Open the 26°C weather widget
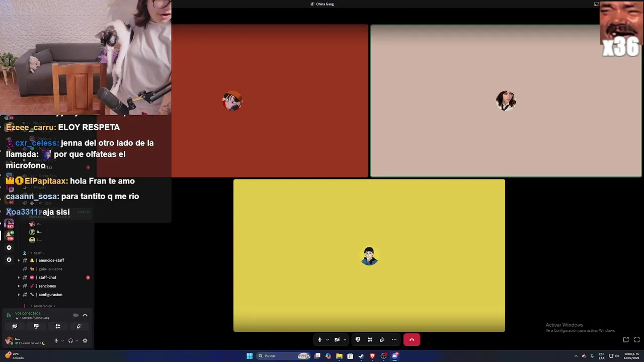This screenshot has width=644, height=362. point(15,355)
